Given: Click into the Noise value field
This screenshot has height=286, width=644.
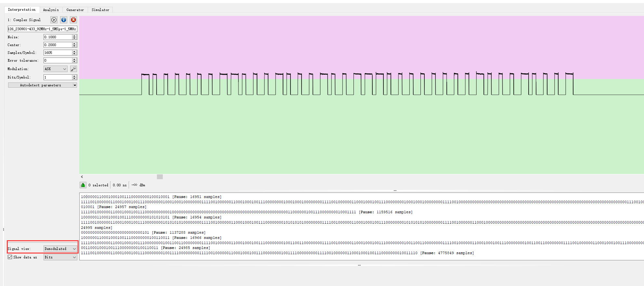Looking at the screenshot, I should [x=58, y=37].
